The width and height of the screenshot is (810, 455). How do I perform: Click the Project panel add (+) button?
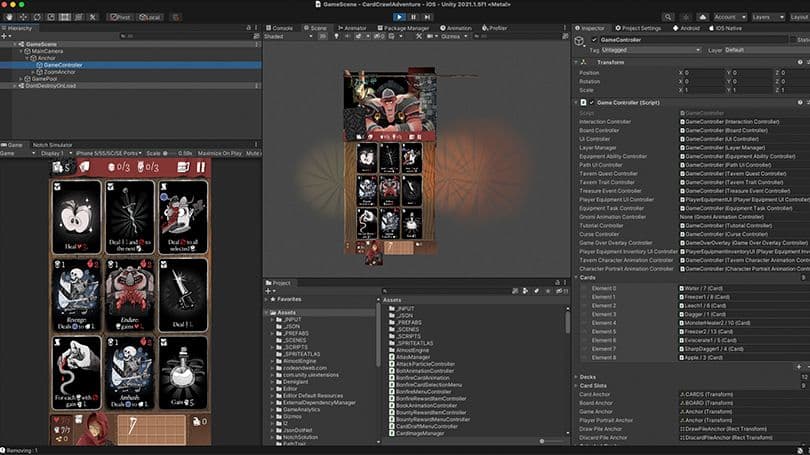coord(269,291)
